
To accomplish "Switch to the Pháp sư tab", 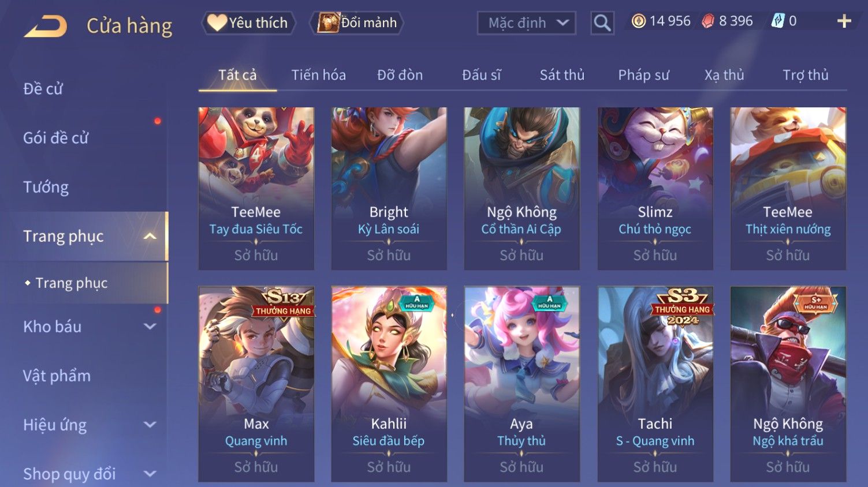I will [x=643, y=75].
